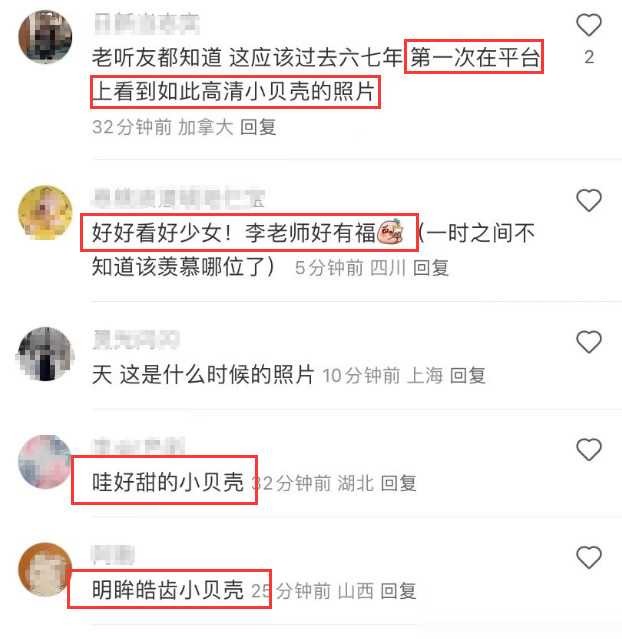Screen dimensions: 622x639
Task: Like the 李老师好有福 comment
Action: (589, 200)
